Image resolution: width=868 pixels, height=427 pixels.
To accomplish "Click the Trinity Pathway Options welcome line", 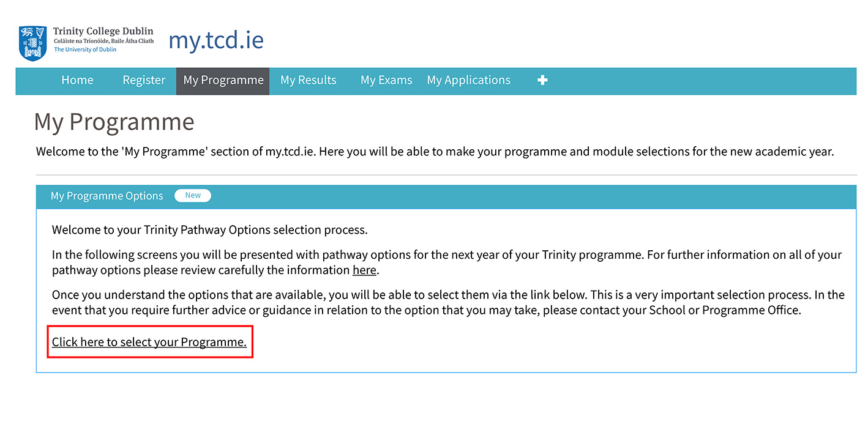I will 210,230.
